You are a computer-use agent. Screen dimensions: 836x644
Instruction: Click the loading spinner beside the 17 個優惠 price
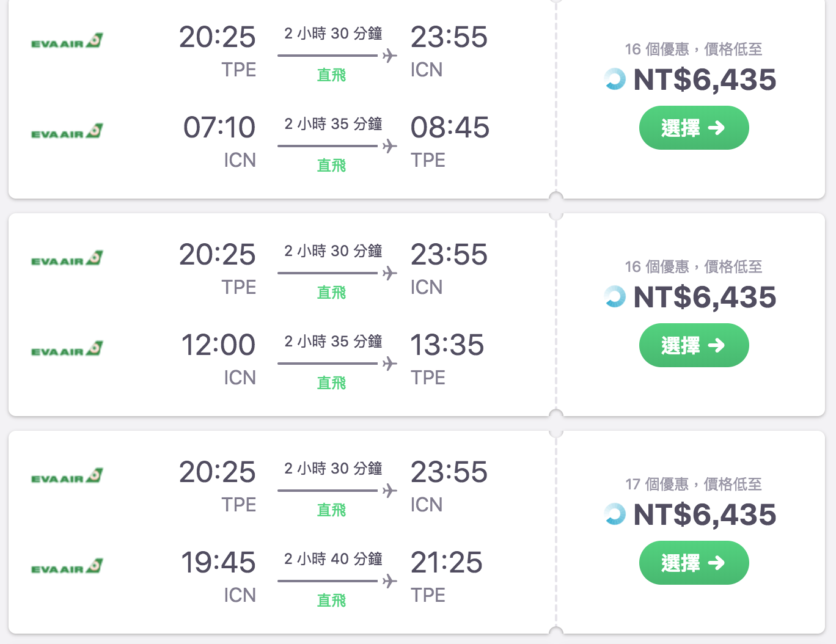click(615, 514)
